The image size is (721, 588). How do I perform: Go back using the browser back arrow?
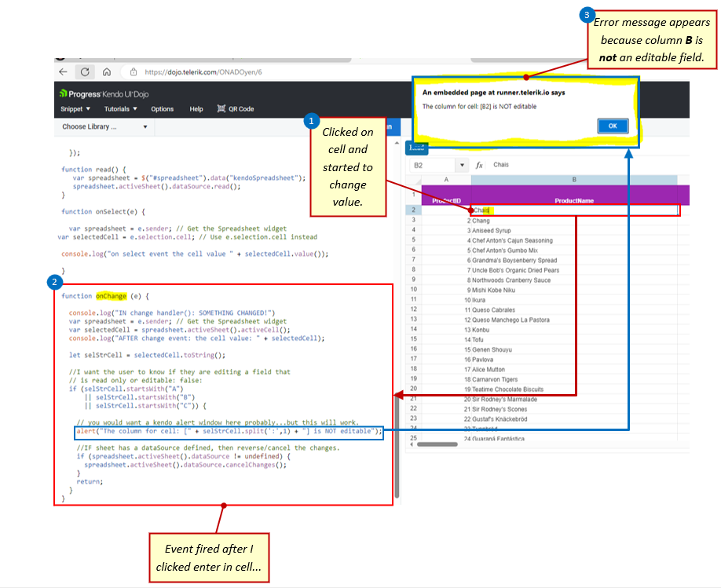pos(64,71)
